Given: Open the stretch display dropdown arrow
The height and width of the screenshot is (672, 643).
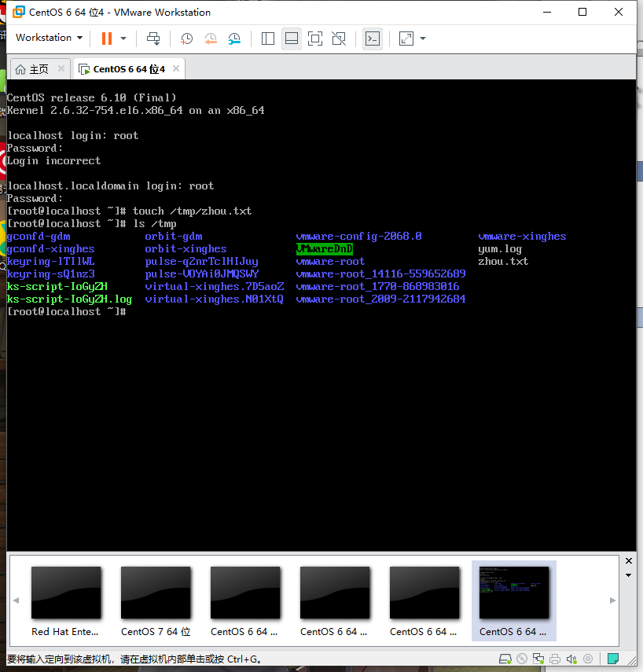Looking at the screenshot, I should point(423,39).
